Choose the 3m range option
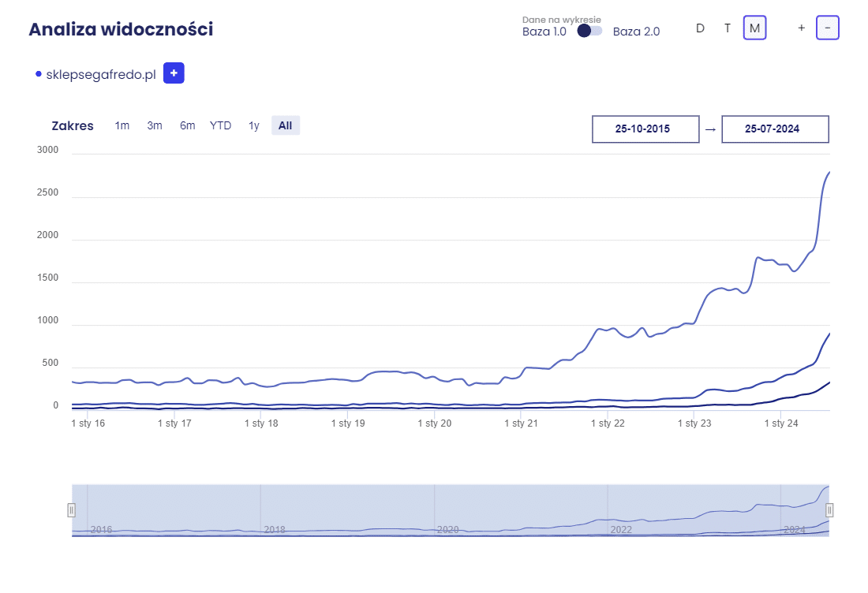This screenshot has height=593, width=868. coord(155,125)
